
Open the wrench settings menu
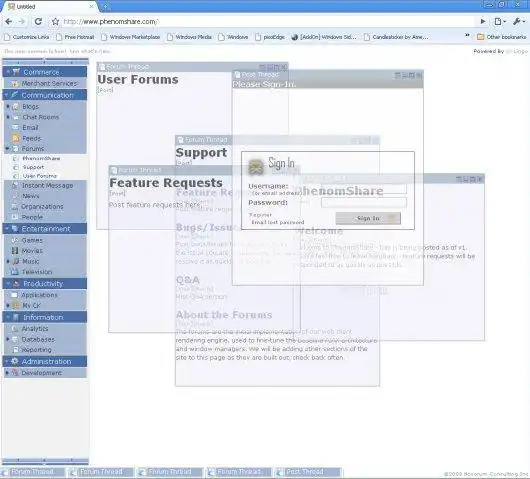coord(519,22)
